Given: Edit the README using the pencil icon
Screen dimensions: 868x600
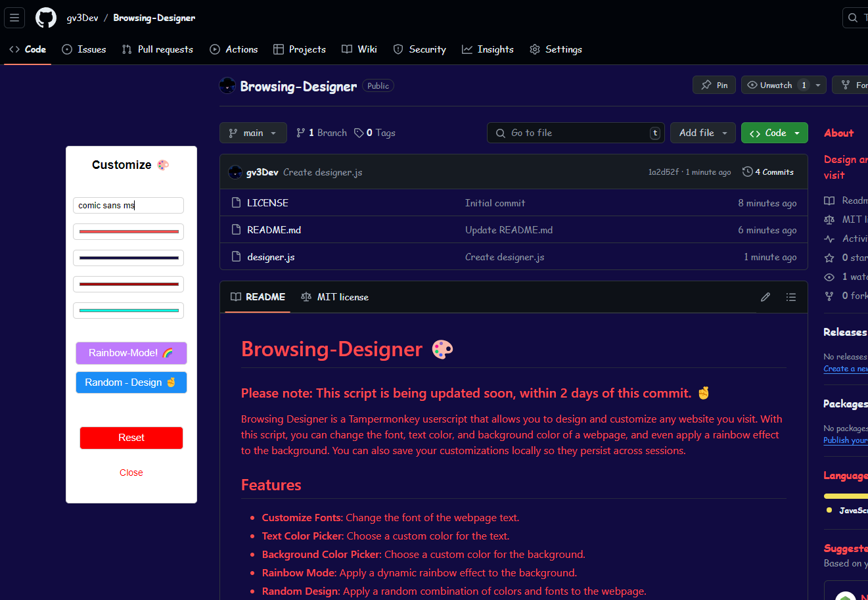Looking at the screenshot, I should (x=765, y=296).
